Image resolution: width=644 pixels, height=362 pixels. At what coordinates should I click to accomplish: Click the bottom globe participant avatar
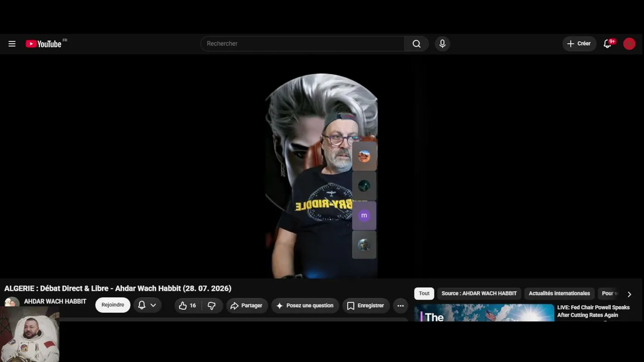click(x=364, y=245)
